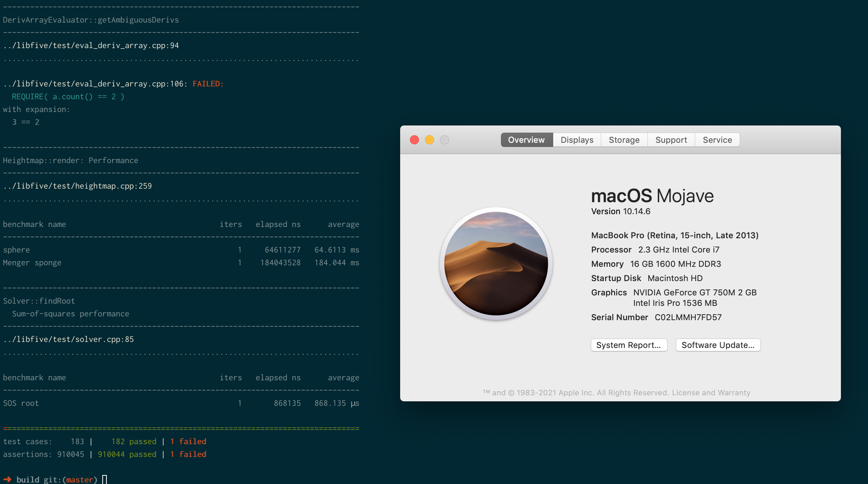The image size is (868, 484).
Task: Click the failing assertion REQUIRE a.count == 2
Action: pyautogui.click(x=68, y=96)
